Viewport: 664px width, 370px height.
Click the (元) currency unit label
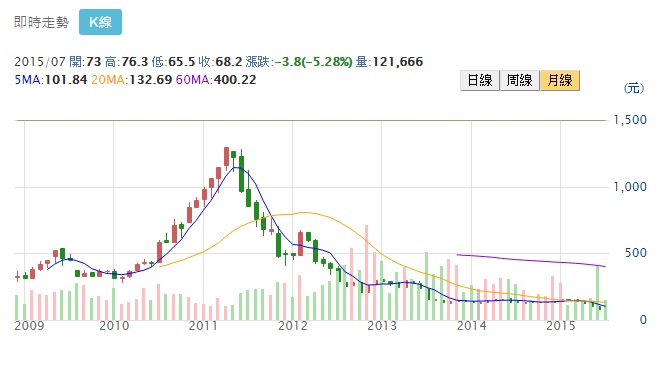(634, 88)
